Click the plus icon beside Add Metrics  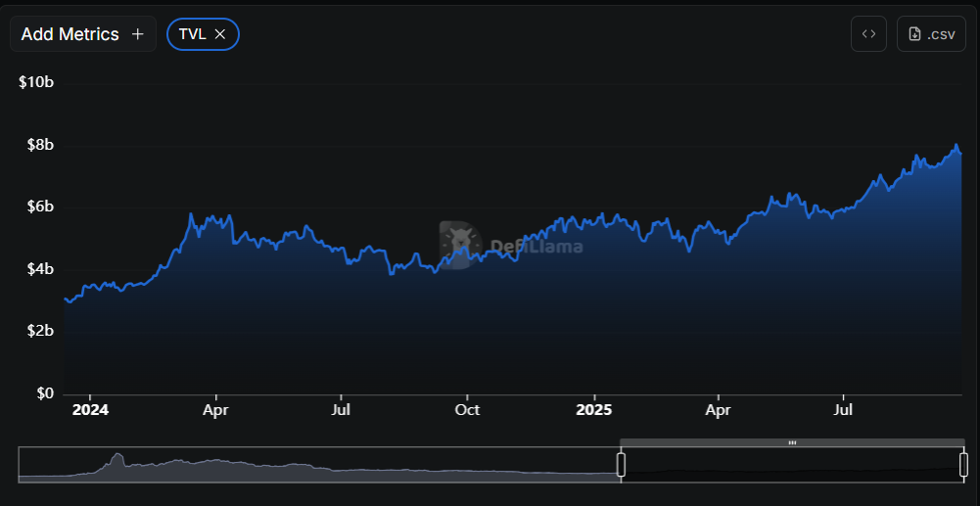138,34
